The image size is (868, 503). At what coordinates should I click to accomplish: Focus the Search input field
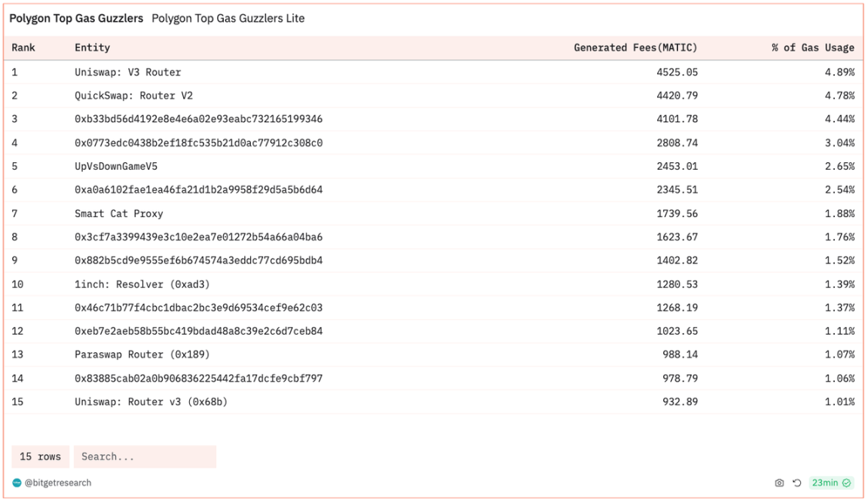(x=145, y=457)
